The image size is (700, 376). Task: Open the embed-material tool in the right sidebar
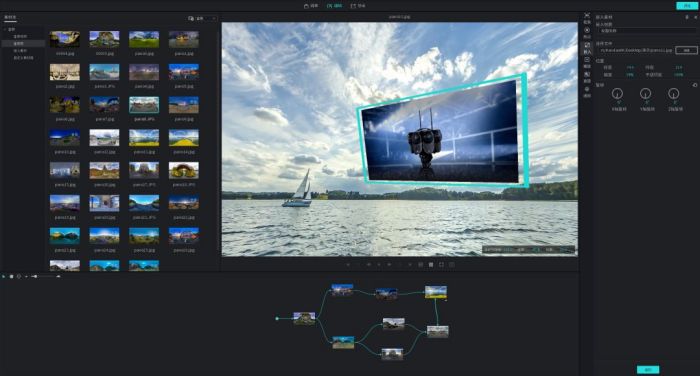[587, 45]
